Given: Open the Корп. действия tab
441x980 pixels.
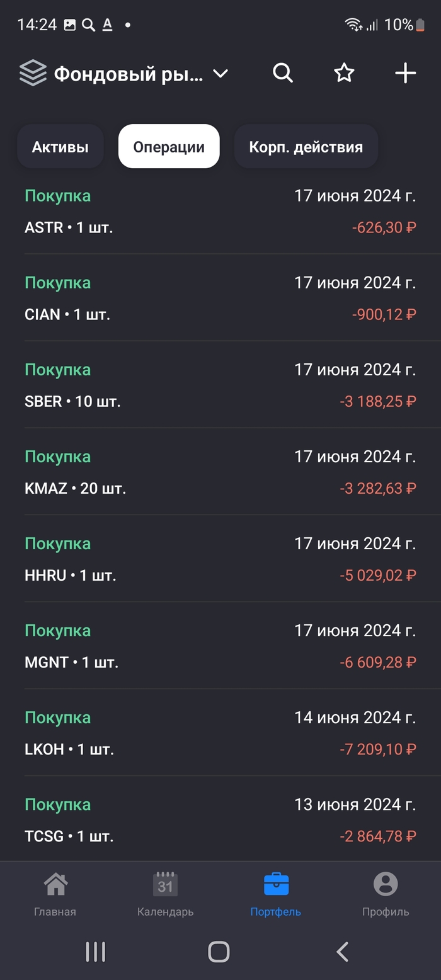Looking at the screenshot, I should coord(306,147).
